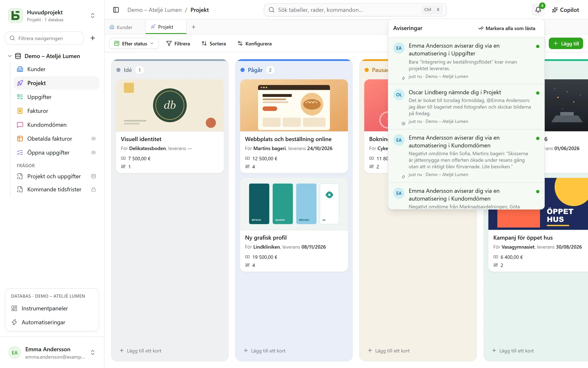Open the Copilot assistant
Image resolution: width=588 pixels, height=368 pixels.
click(566, 10)
